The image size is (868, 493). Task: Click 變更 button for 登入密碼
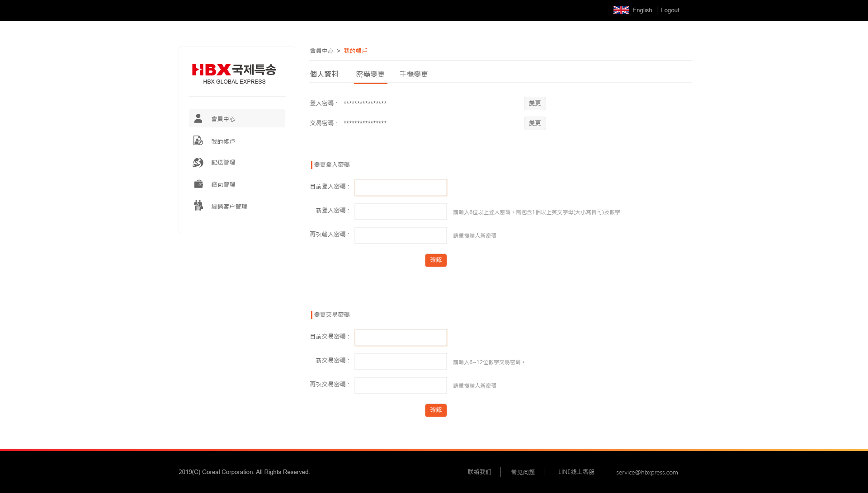click(535, 103)
